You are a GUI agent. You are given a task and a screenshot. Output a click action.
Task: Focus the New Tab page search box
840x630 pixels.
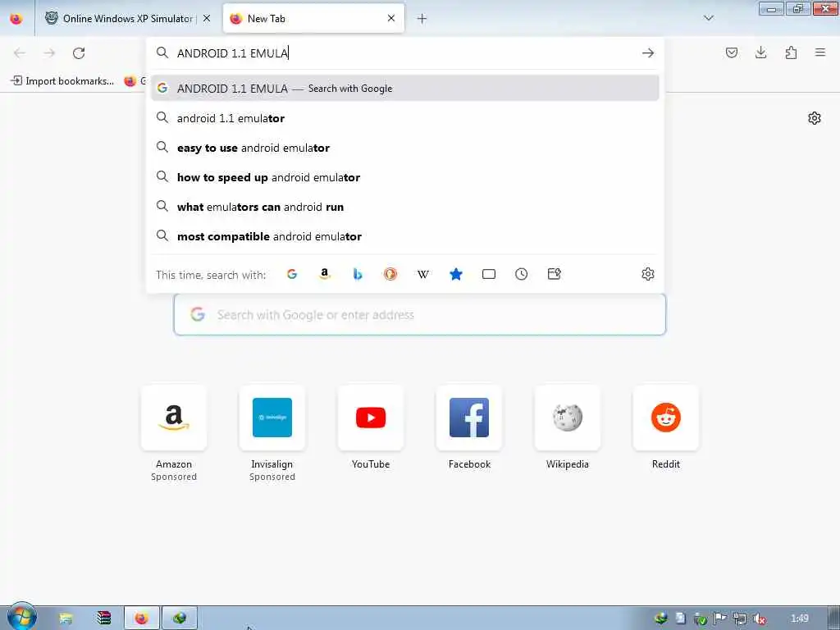click(x=419, y=314)
